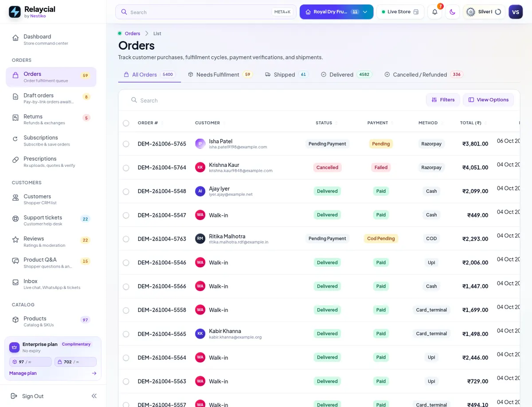Toggle the select-all orders checkbox in header

tap(126, 123)
